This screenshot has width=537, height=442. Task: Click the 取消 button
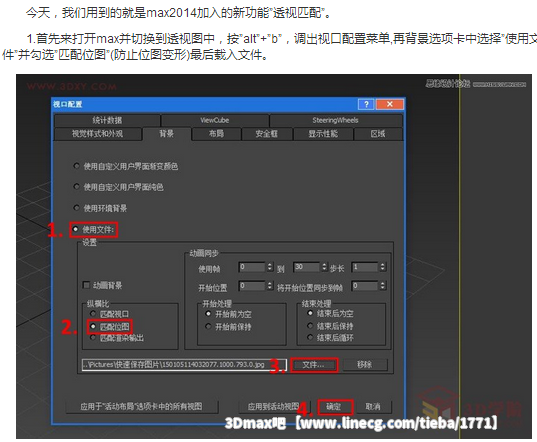pos(373,407)
